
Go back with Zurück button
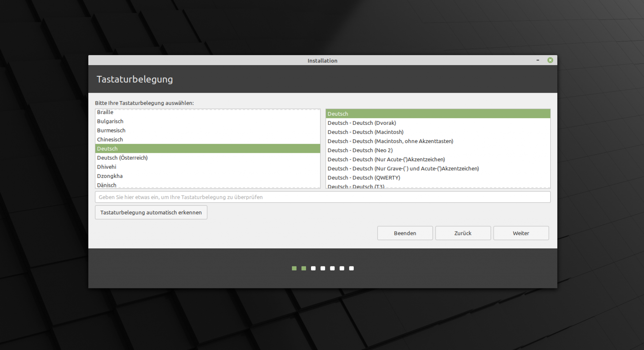tap(463, 233)
